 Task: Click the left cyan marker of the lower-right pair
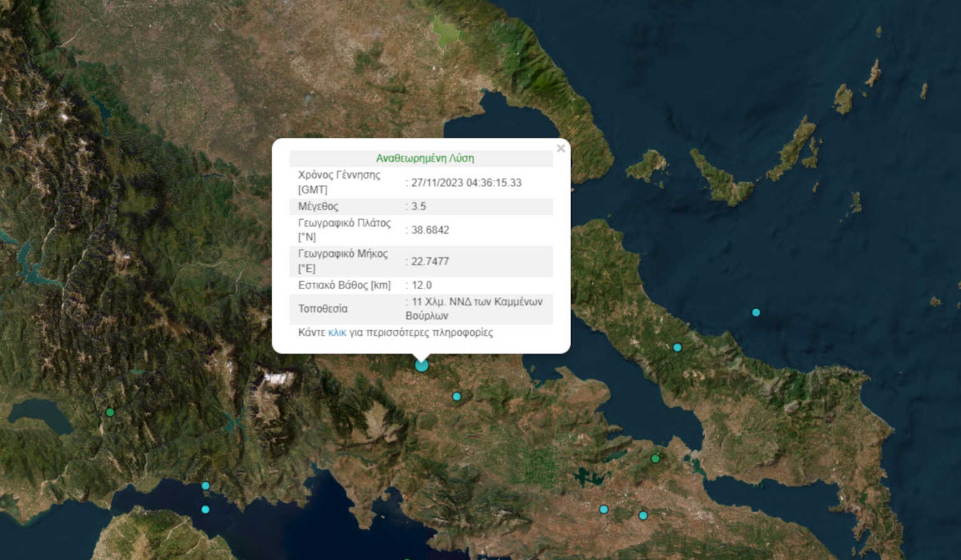click(x=604, y=509)
